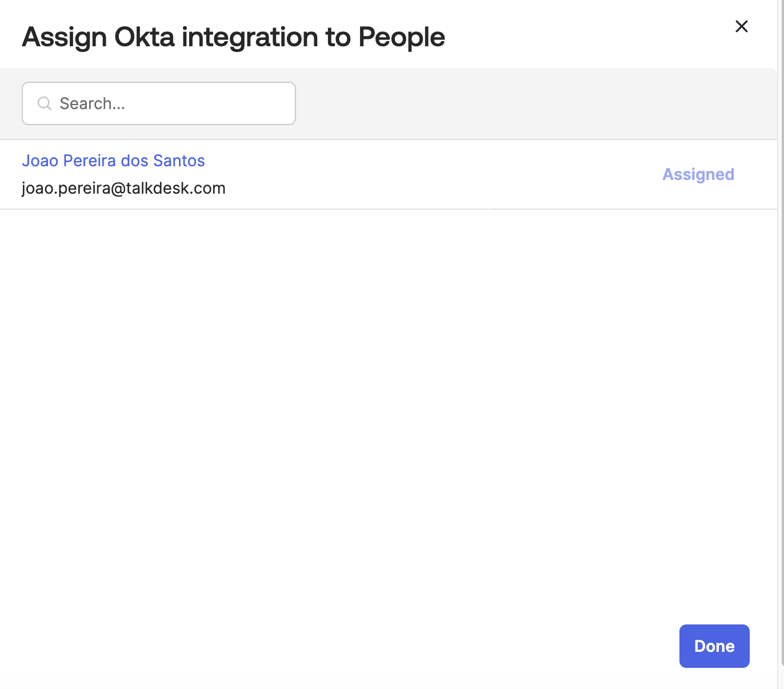This screenshot has width=784, height=689.
Task: Click the magnifier icon in search box
Action: pos(45,103)
